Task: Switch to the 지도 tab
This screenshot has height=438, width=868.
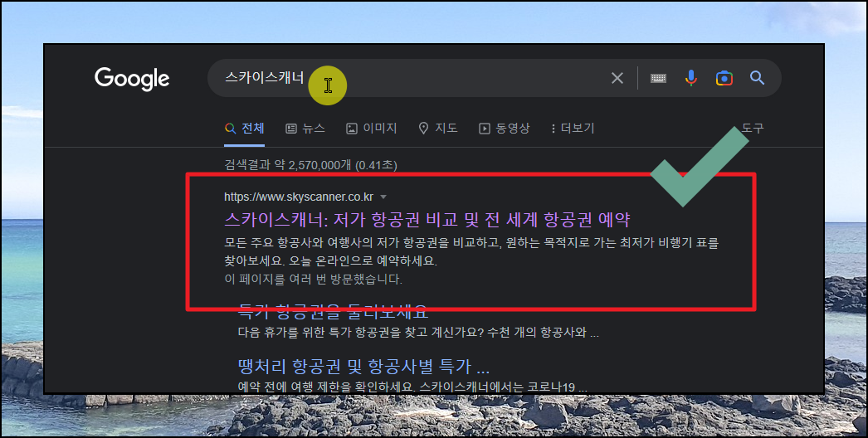Action: 438,129
